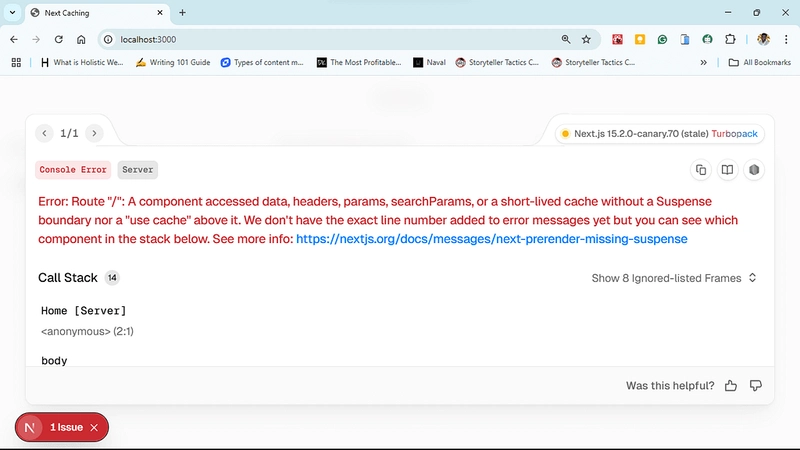Dismiss the 1 Issue badge with X
The width and height of the screenshot is (800, 450).
click(94, 428)
